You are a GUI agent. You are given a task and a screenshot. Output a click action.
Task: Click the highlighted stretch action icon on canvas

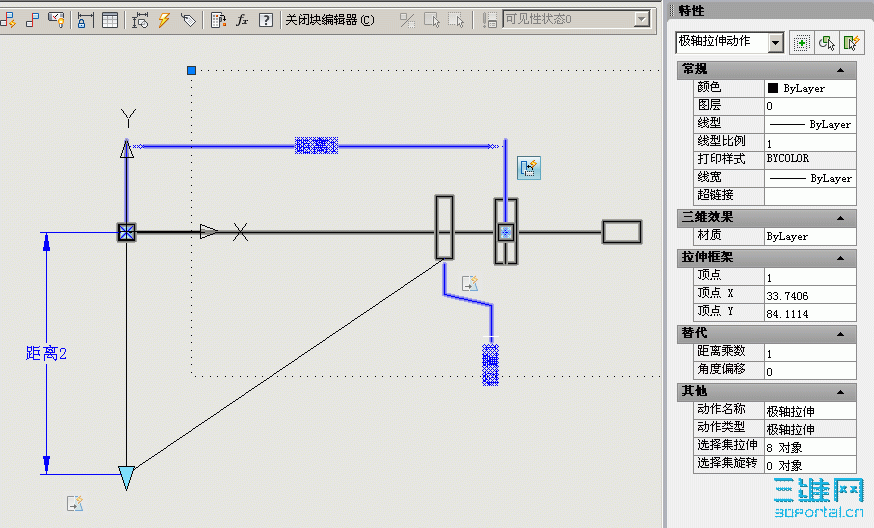click(528, 168)
